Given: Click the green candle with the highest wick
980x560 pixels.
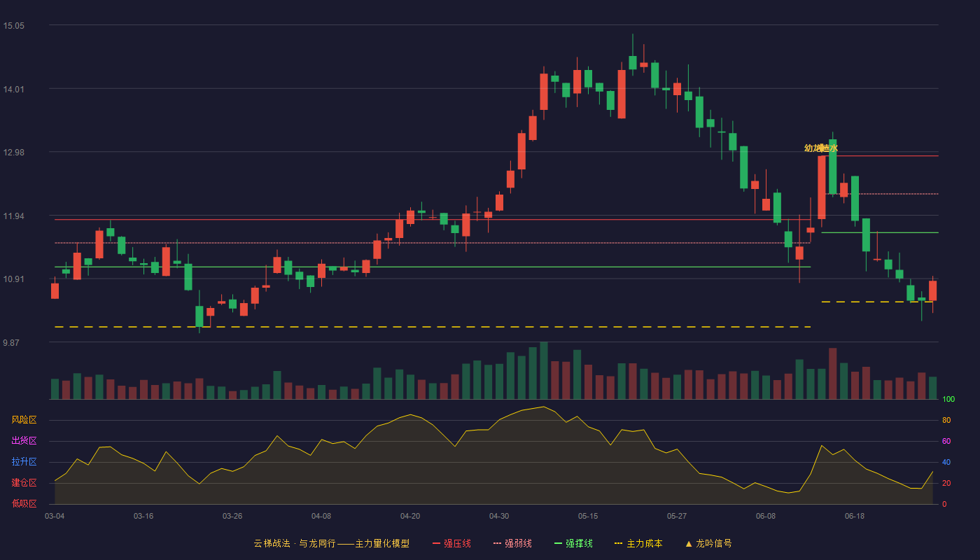Looking at the screenshot, I should tap(633, 63).
